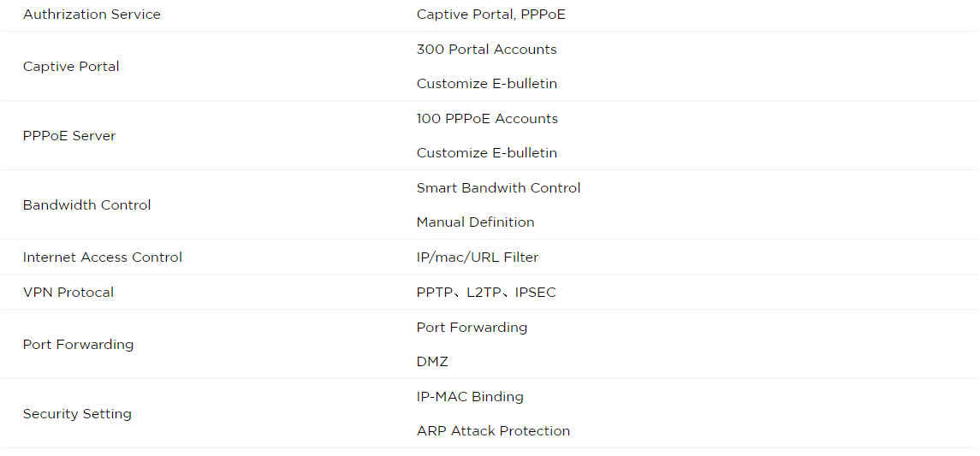The image size is (980, 456).
Task: Click Customize E-bulletin under PPPoE Server
Action: [x=486, y=153]
